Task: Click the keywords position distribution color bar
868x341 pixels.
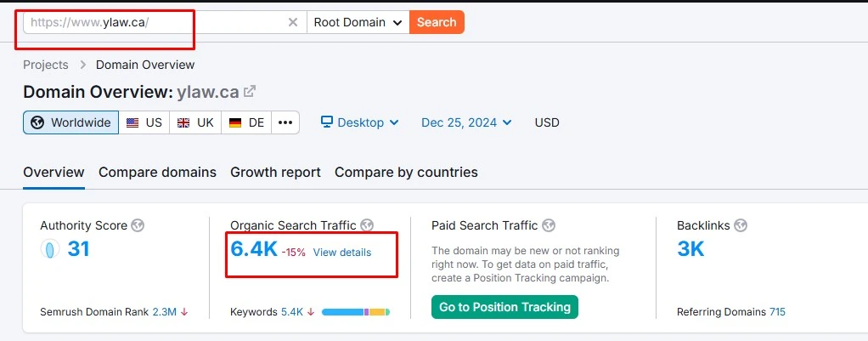Action: 355,312
